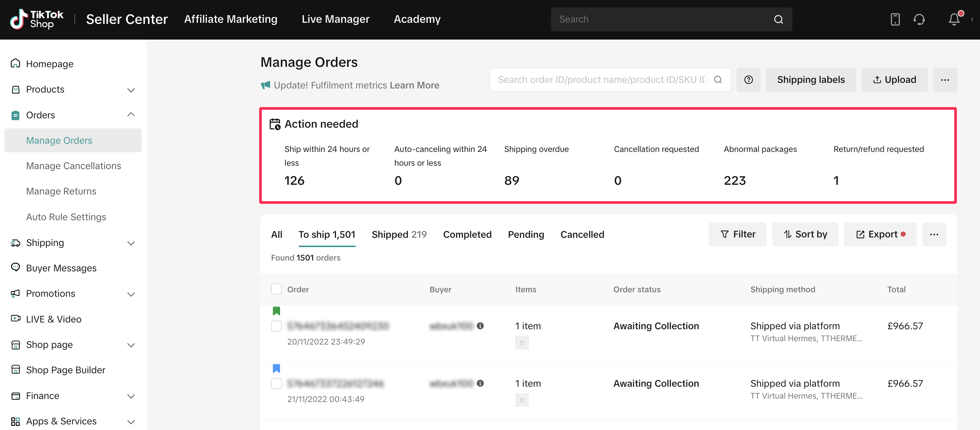Screen dimensions: 980x430
Task: Click the Shipping labels button
Action: [810, 80]
